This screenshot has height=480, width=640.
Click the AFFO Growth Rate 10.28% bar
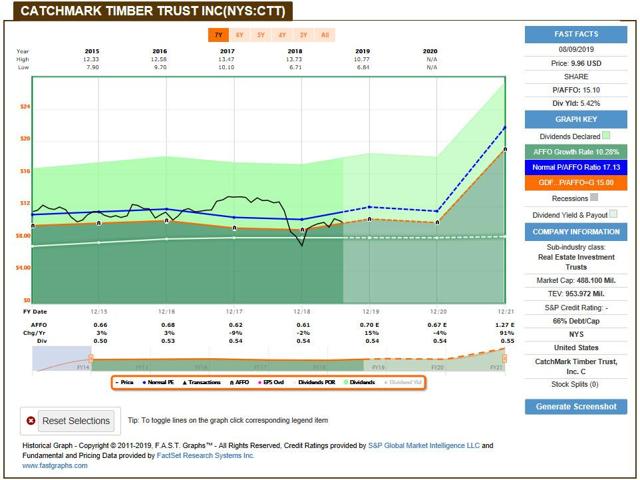576,152
